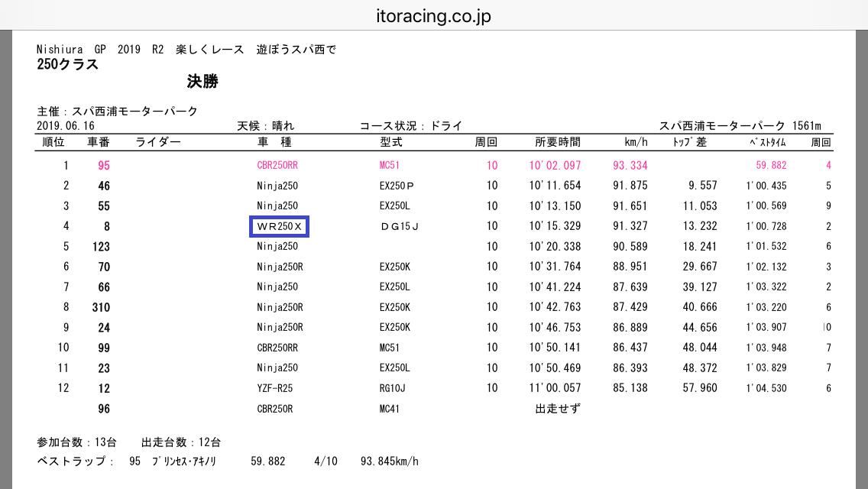The width and height of the screenshot is (868, 489).
Task: Click the 決勝 heading
Action: pyautogui.click(x=202, y=82)
